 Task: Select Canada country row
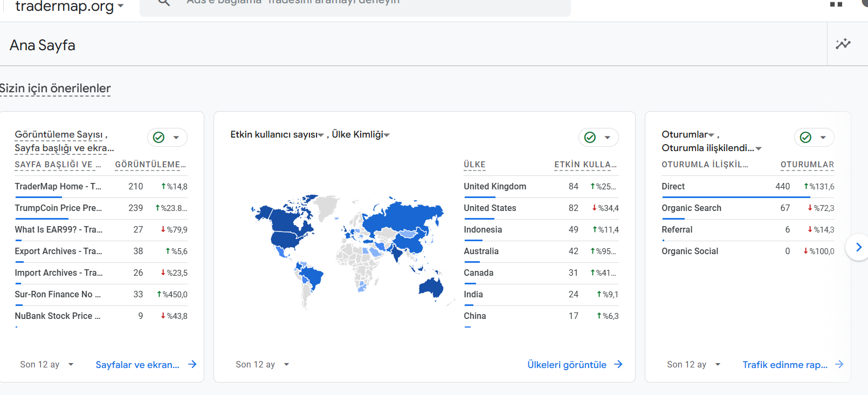click(x=541, y=273)
